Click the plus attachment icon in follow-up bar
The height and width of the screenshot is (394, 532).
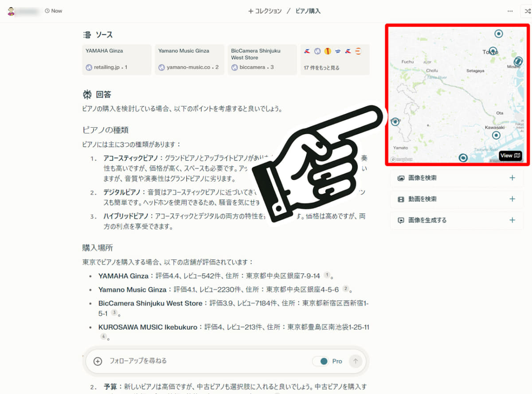coord(97,361)
